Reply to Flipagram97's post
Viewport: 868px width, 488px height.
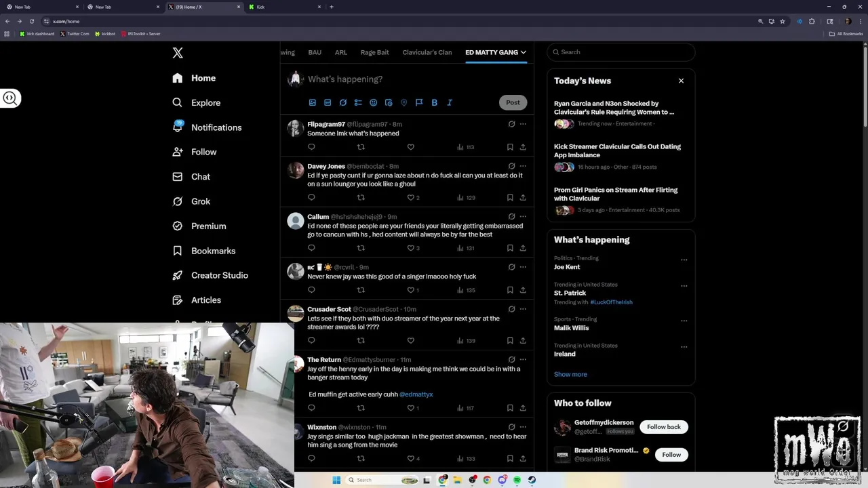pos(311,147)
